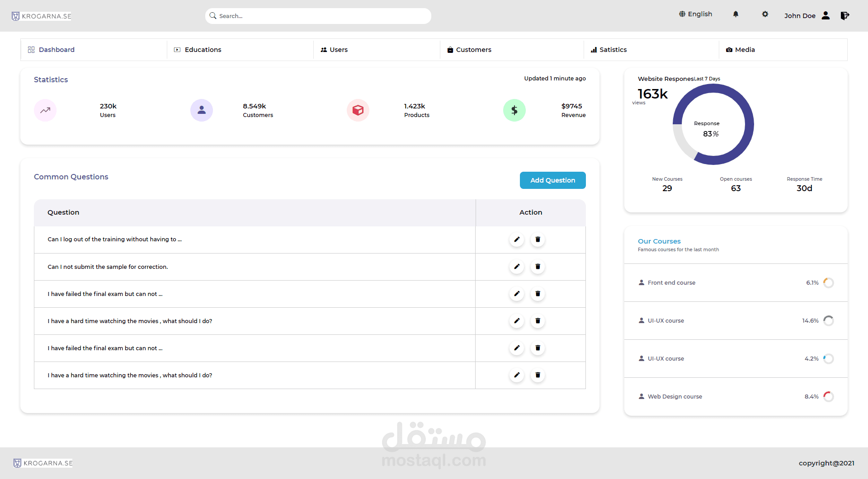Select the Response Time value 30d
868x479 pixels.
point(805,188)
